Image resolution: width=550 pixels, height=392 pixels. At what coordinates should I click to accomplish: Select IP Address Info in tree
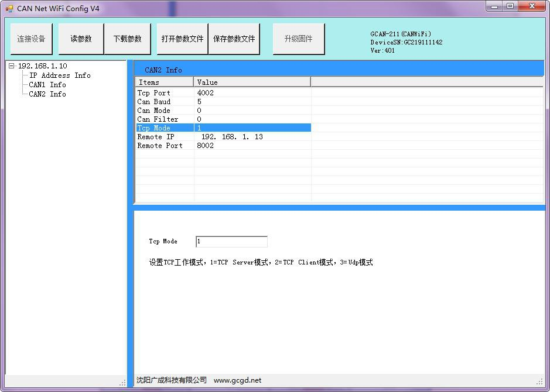[x=60, y=75]
